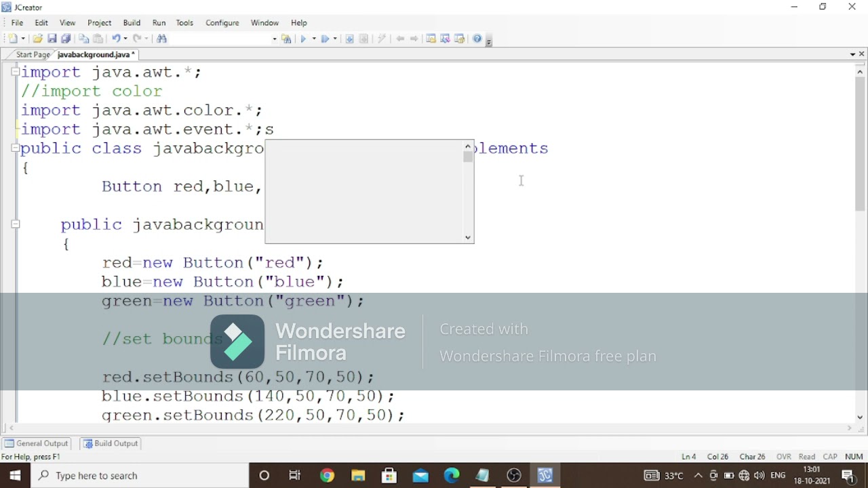Open the New file dropdown arrow
Screen dimensions: 868x488
(x=24, y=39)
